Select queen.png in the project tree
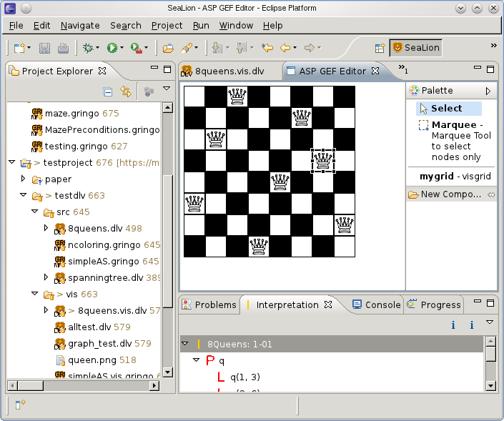The height and width of the screenshot is (421, 504). [x=92, y=360]
